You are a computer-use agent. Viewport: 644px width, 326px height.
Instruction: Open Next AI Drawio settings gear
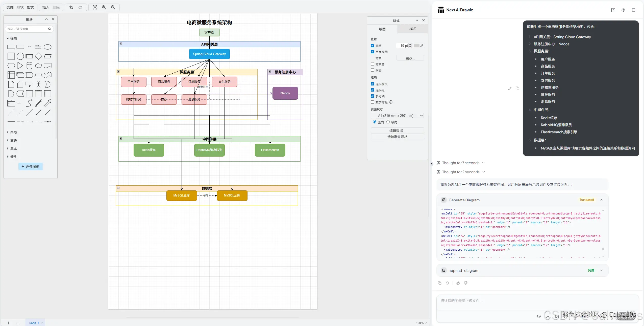tap(623, 10)
